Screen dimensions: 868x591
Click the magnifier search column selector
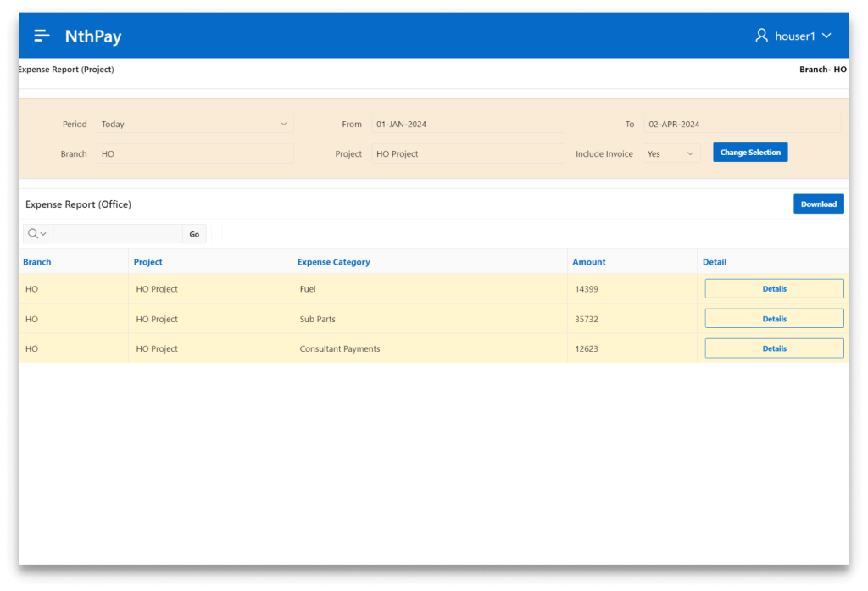point(37,234)
